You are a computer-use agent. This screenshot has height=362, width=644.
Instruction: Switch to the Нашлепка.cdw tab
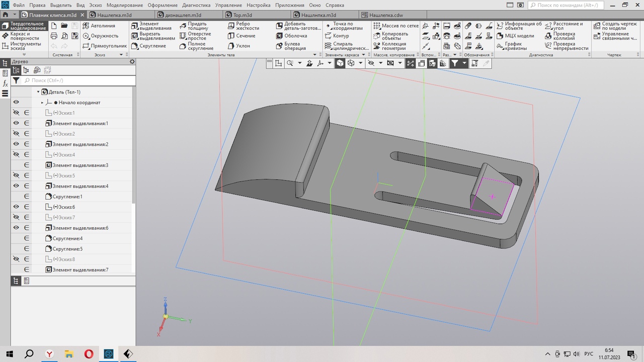[386, 15]
